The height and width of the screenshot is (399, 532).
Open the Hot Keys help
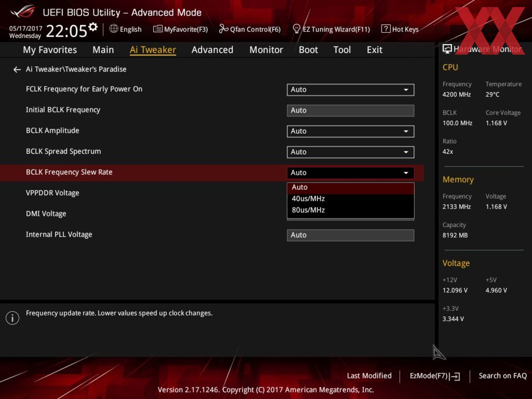point(400,29)
